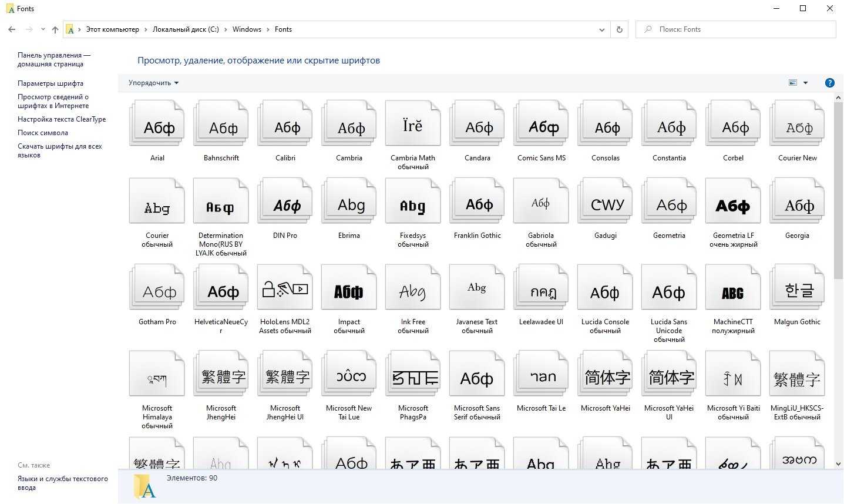Navigate to Локальный диск (C:) breadcrumb
This screenshot has width=844, height=504.
(186, 29)
